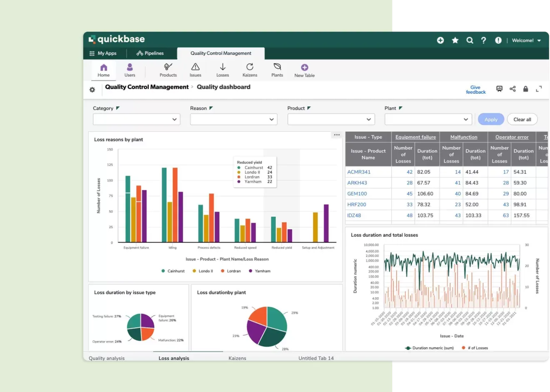Expand the Plant filter dropdown

(x=428, y=119)
